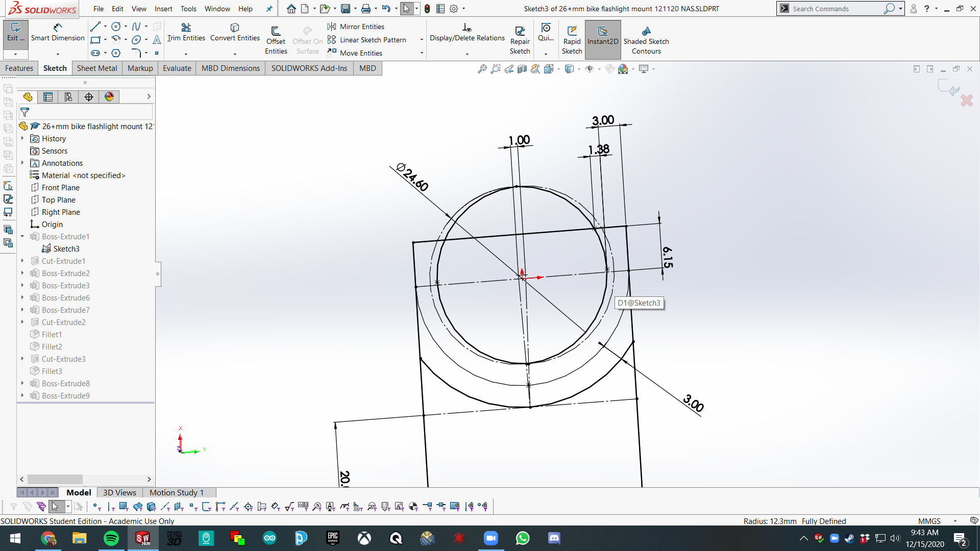The image size is (980, 551).
Task: Select the Front Plane item
Action: point(61,188)
